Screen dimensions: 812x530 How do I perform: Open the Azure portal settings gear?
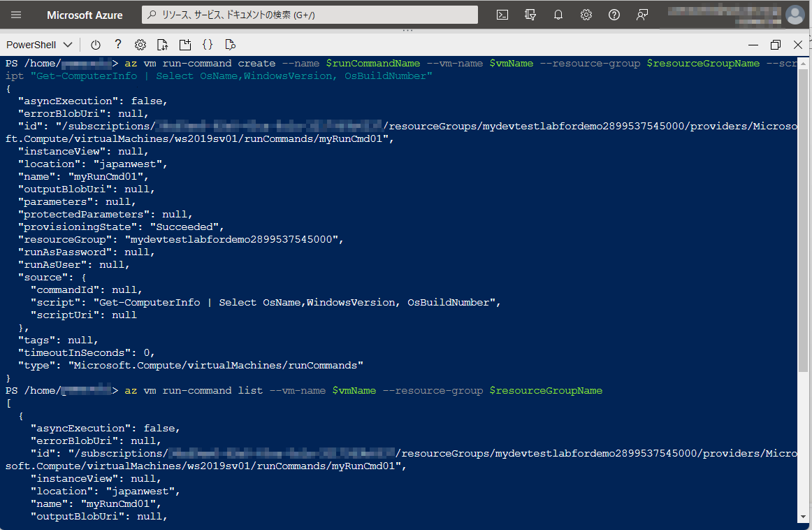click(586, 14)
